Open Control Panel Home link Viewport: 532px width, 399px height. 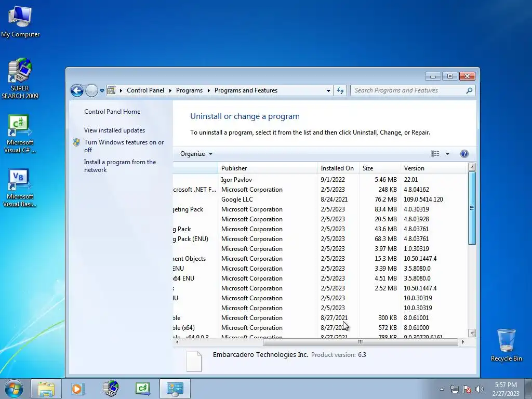point(112,112)
